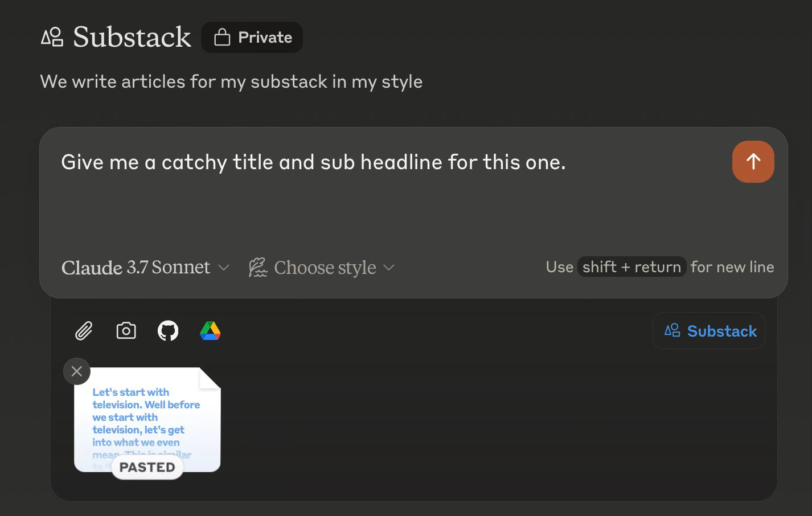Click the camera screenshot icon
This screenshot has width=812, height=516.
pos(126,330)
